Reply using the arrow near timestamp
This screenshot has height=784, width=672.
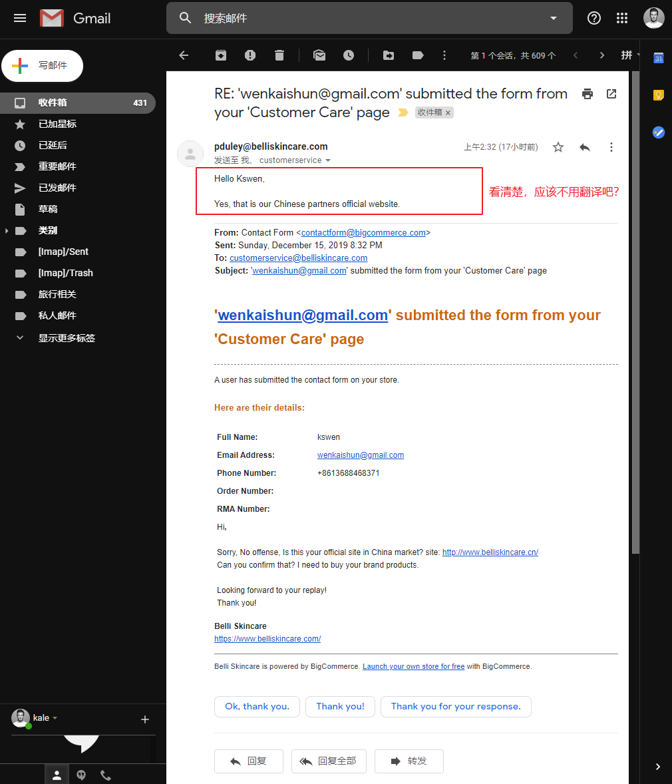coord(584,147)
